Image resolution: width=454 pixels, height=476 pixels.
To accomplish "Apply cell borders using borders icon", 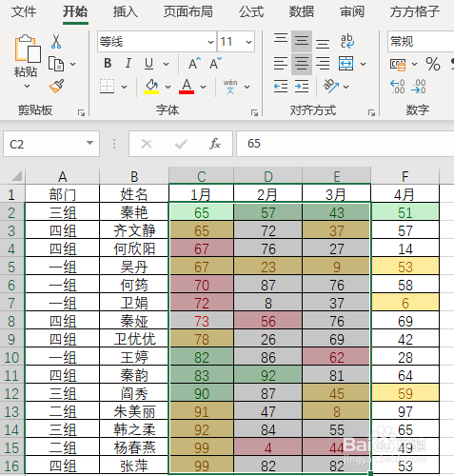I will point(107,87).
